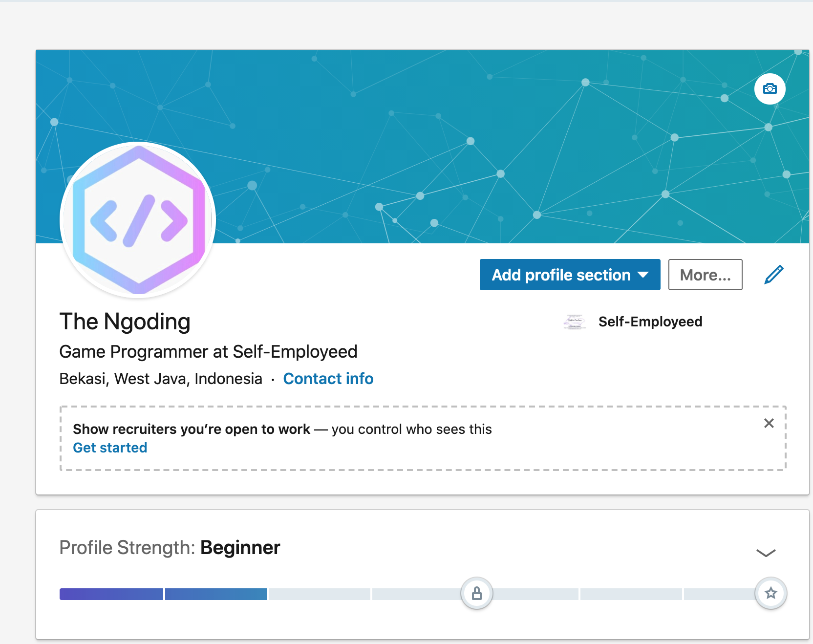The width and height of the screenshot is (813, 644).
Task: Click the Profile Strength: Beginner label
Action: tap(169, 547)
